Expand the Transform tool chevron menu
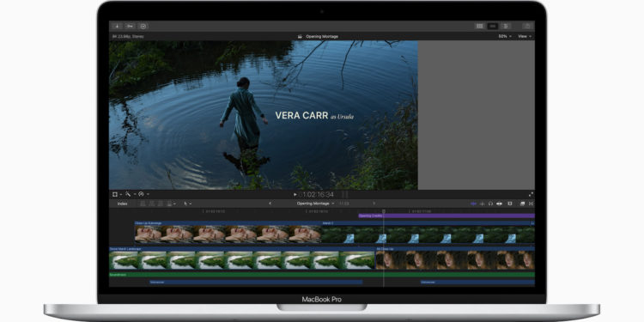Image resolution: width=644 pixels, height=322 pixels. click(121, 194)
